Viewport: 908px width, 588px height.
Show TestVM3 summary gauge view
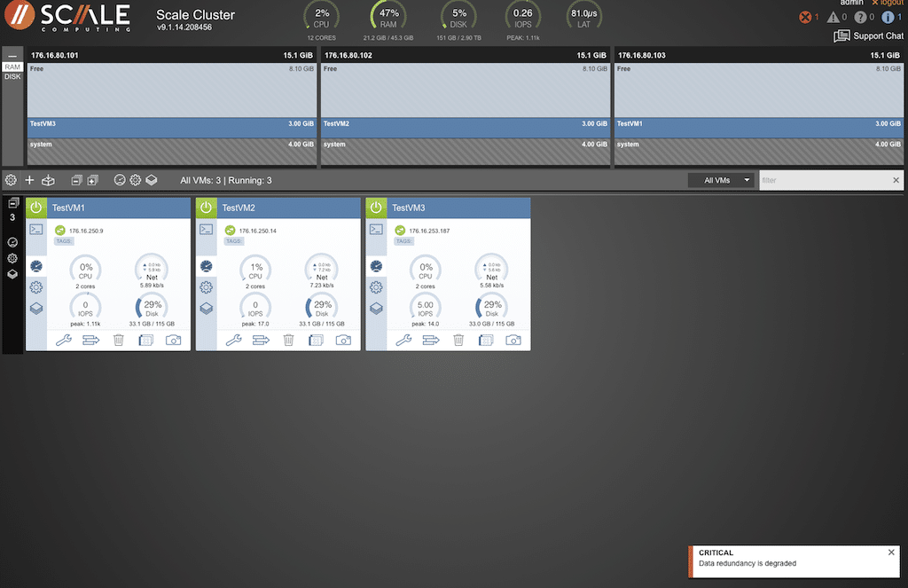pyautogui.click(x=376, y=266)
